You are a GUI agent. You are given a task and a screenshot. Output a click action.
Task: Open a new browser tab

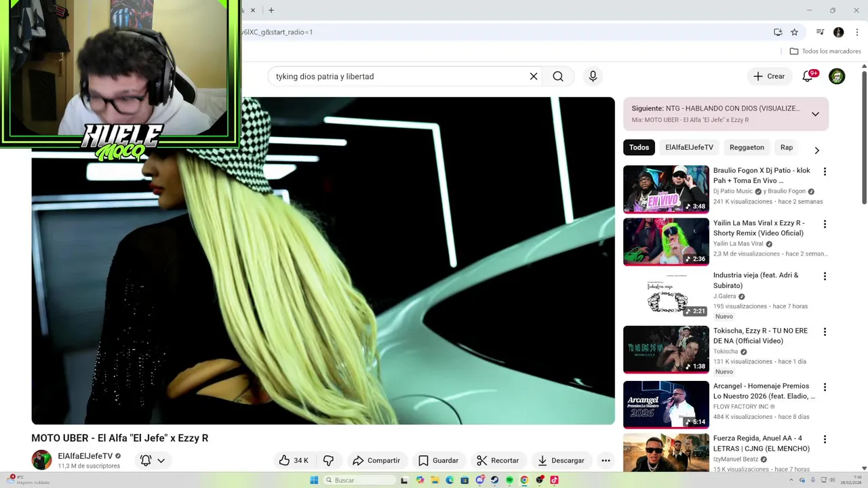click(x=271, y=10)
